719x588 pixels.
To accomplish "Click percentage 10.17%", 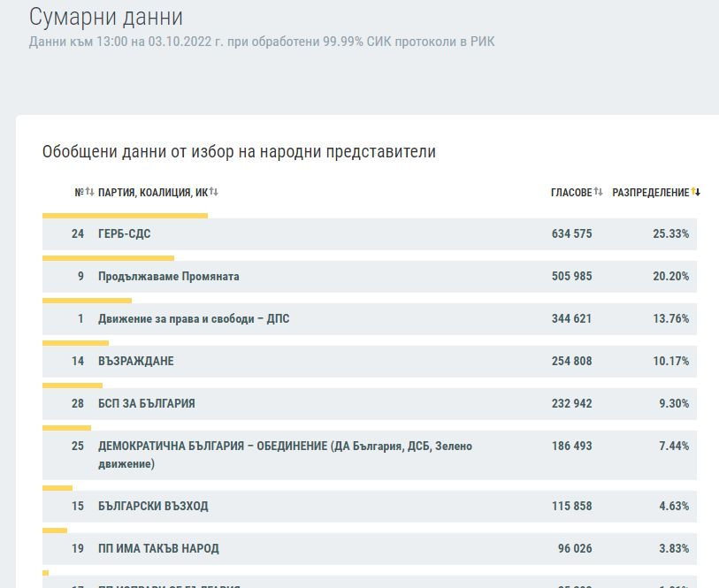I will tap(671, 361).
